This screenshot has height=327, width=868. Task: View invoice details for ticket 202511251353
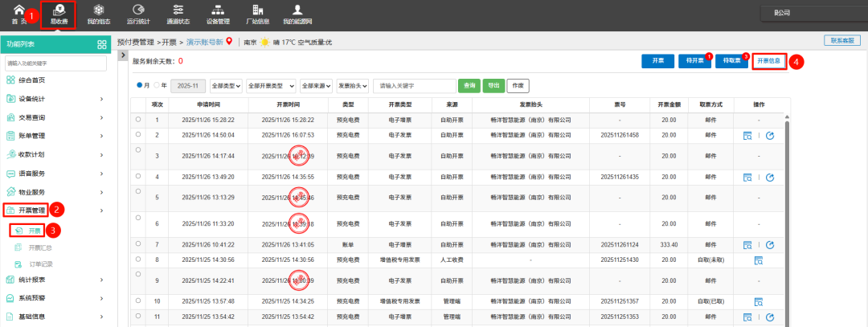pos(747,317)
